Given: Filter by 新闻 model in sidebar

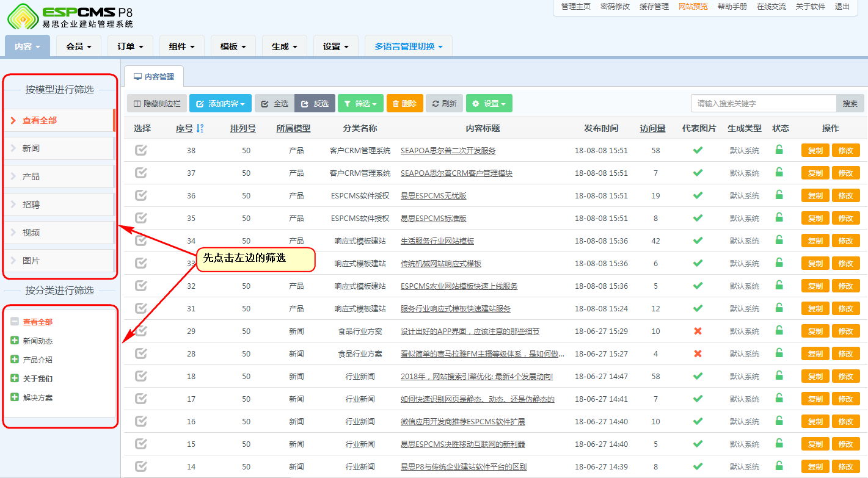Looking at the screenshot, I should pos(59,148).
